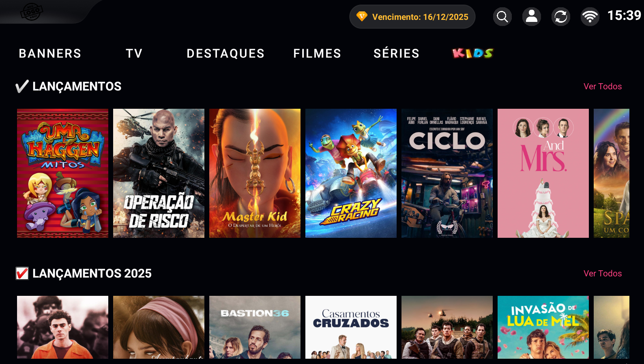
Task: Open the Operação de Risco poster
Action: click(x=159, y=173)
